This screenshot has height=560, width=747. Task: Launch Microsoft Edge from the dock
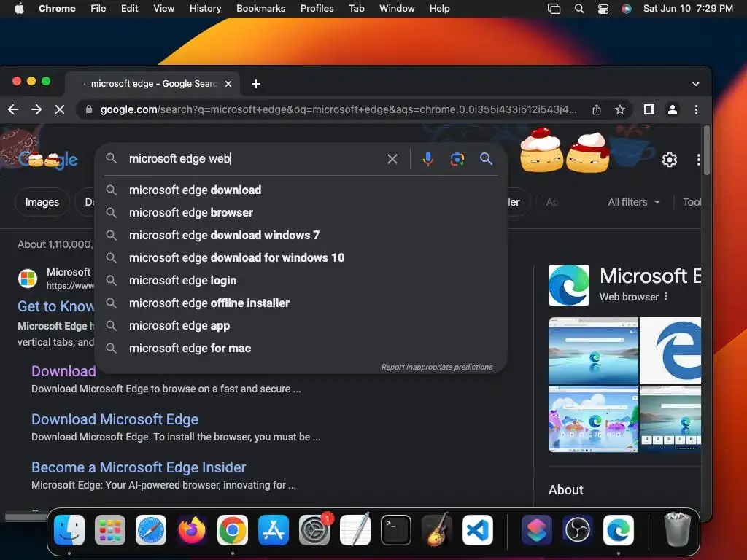[619, 530]
